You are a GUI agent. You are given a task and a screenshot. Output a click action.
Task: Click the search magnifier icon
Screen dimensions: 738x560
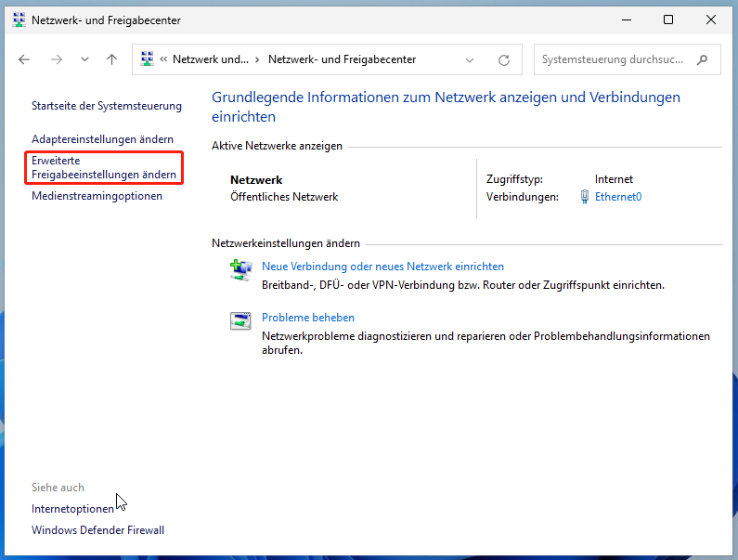click(702, 59)
